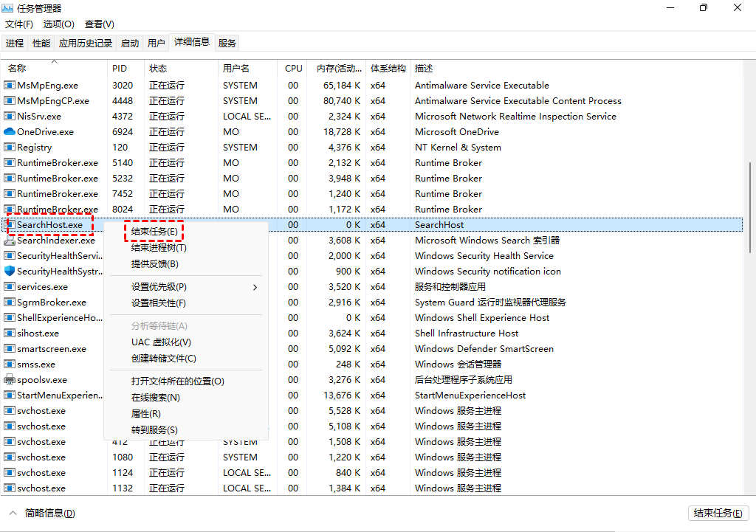Open the 查看(V) menu
Screen dimensions: 756x532
[x=99, y=24]
